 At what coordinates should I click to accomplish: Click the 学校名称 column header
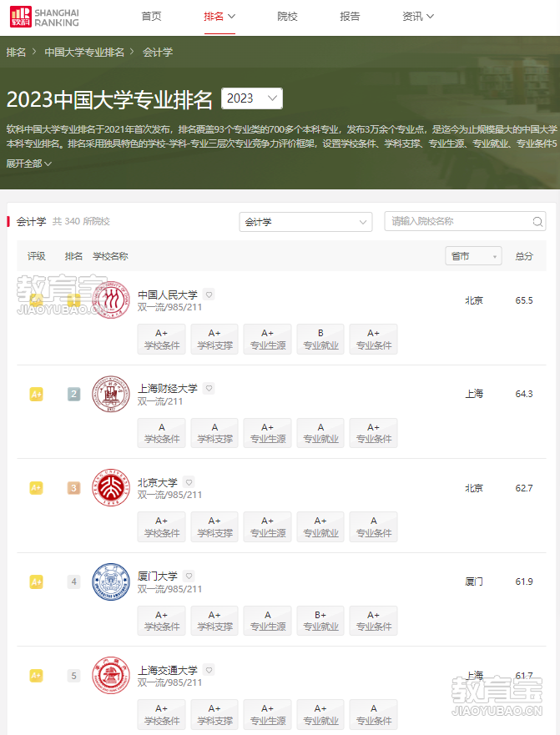point(110,256)
